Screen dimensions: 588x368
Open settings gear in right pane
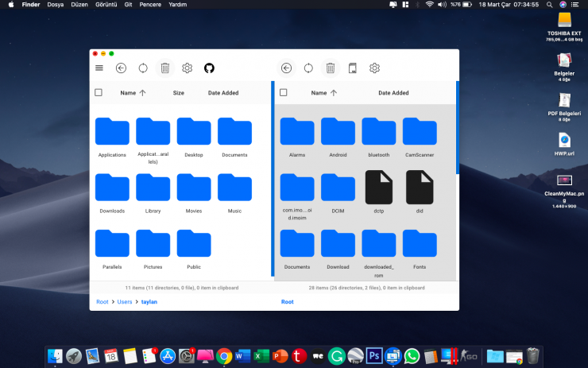[374, 68]
